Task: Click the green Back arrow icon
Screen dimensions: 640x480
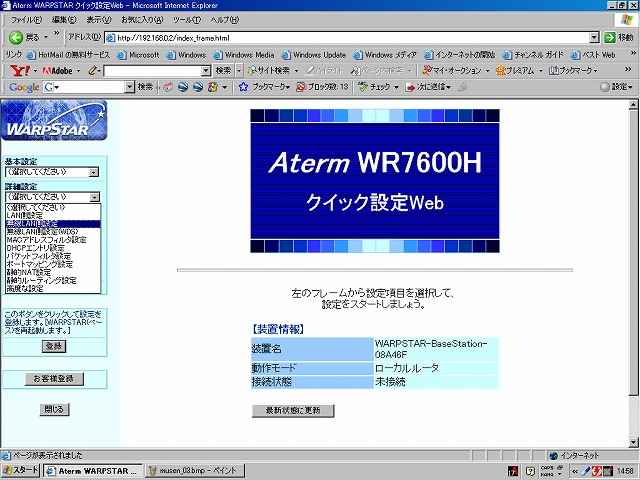Action: coord(16,38)
